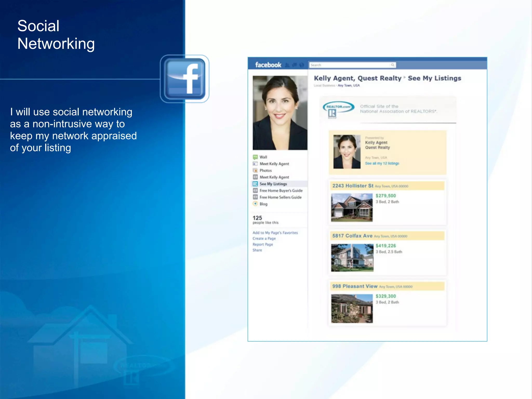
Task: Click '3 Bed, 2.5 Bath' text
Action: pyautogui.click(x=389, y=252)
